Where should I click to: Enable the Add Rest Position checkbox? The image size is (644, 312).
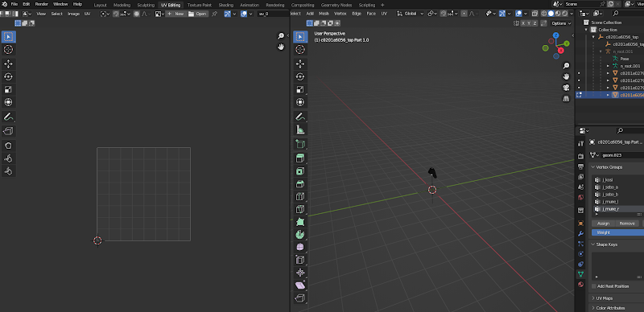pos(594,286)
